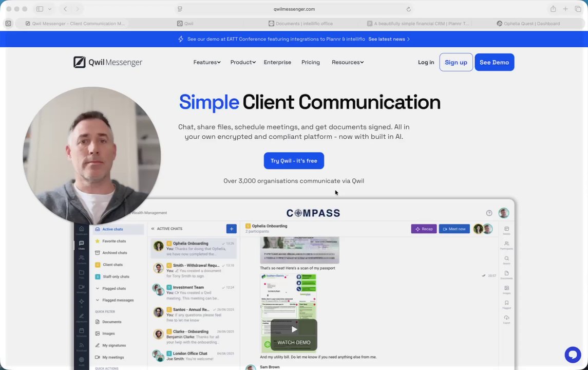This screenshot has height=370, width=588.
Task: Select My signatures quick filter
Action: click(114, 345)
